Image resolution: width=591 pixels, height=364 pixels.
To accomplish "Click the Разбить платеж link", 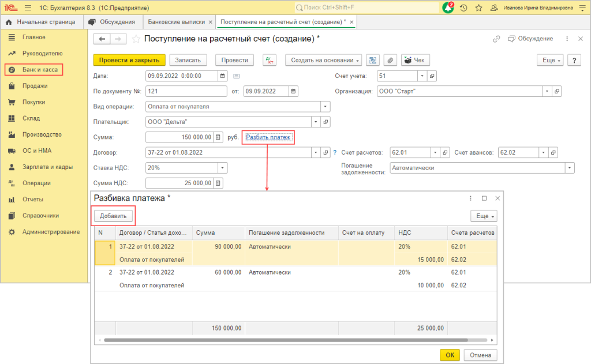I will tap(268, 137).
